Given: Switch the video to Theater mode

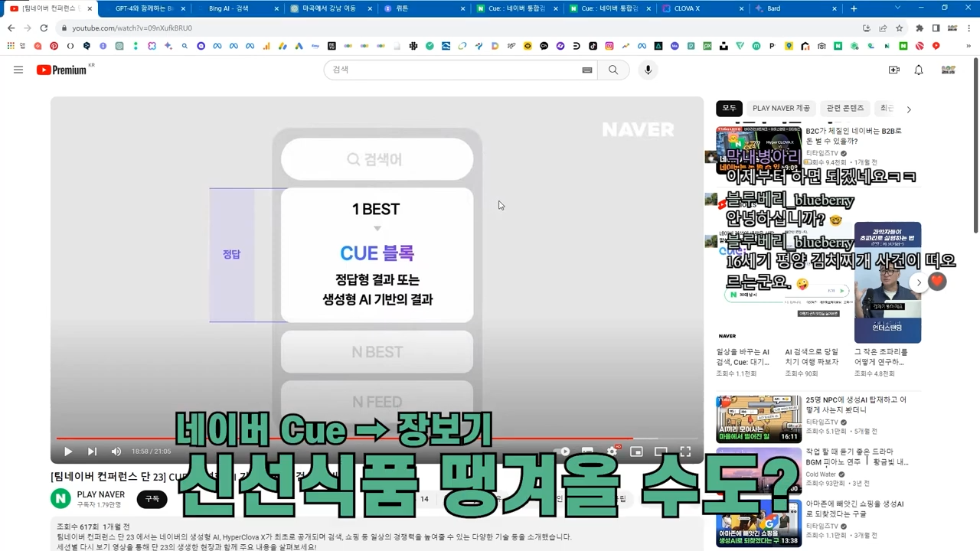Looking at the screenshot, I should (x=661, y=452).
